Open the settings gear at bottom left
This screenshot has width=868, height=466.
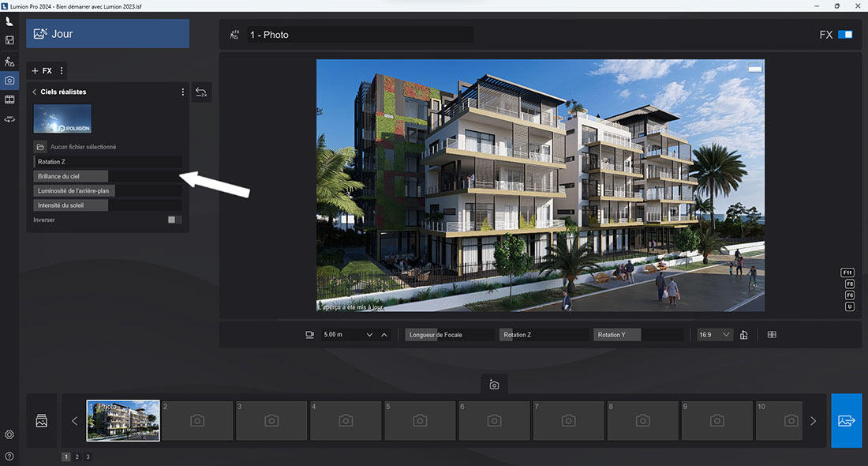[9, 434]
